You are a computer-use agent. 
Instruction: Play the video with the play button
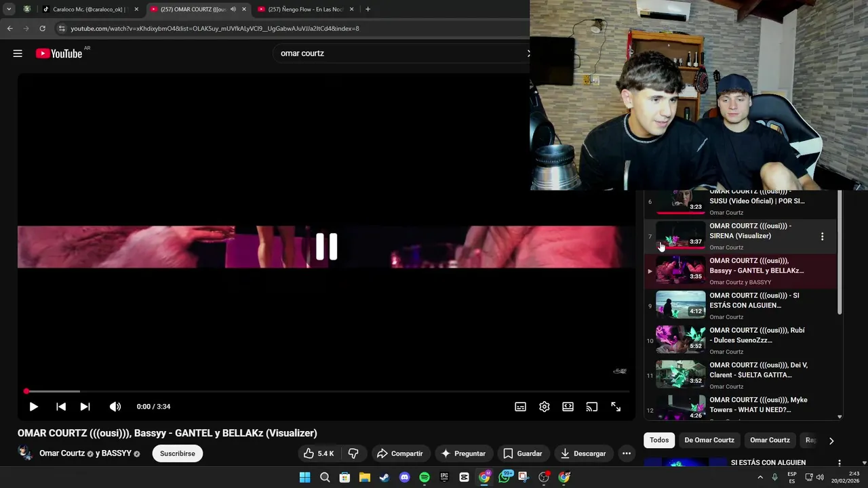tap(33, 407)
